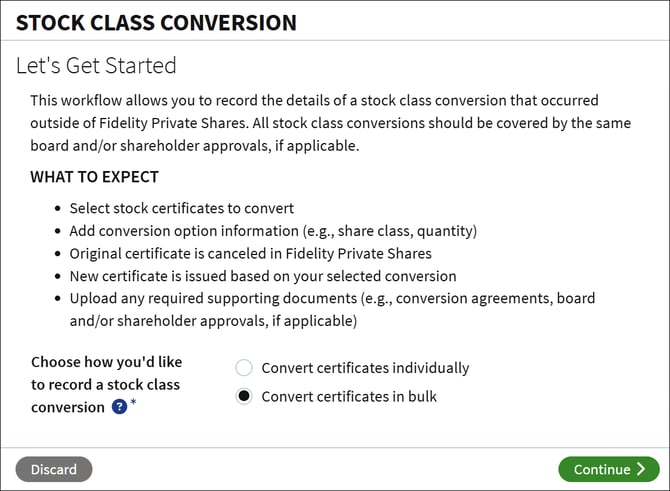
Task: Click 'Upload any required supporting documents' bullet
Action: pyautogui.click(x=332, y=309)
